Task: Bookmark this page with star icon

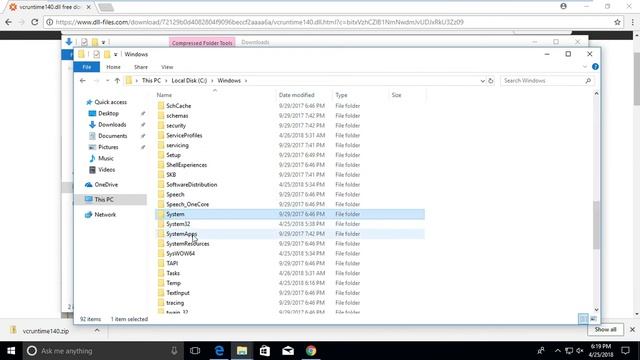Action: 617,22
